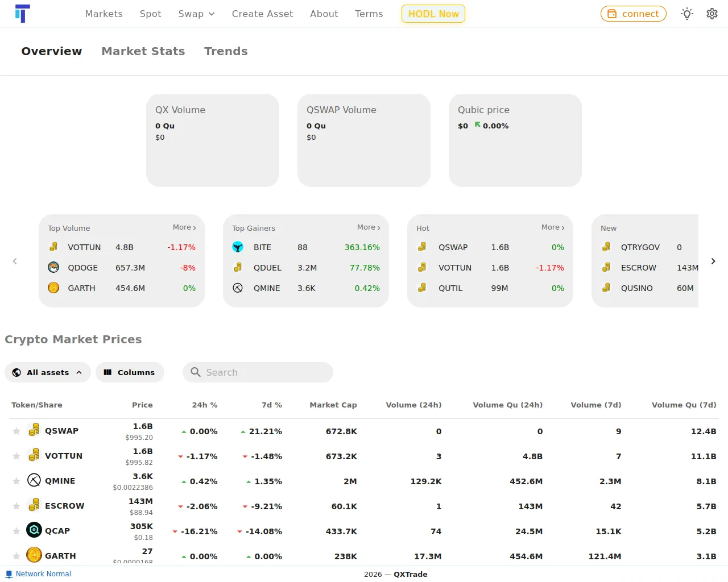Sort by 7d % column header
728x582 pixels.
(x=272, y=405)
